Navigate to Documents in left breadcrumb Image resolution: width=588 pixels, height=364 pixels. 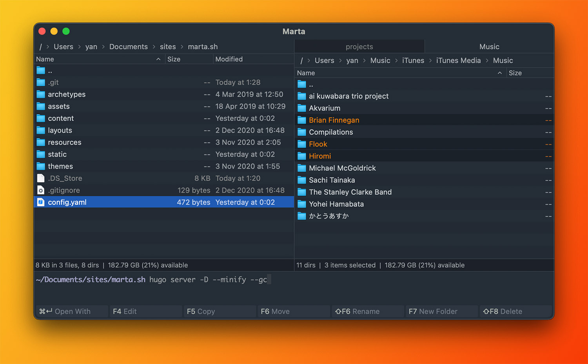pos(128,47)
